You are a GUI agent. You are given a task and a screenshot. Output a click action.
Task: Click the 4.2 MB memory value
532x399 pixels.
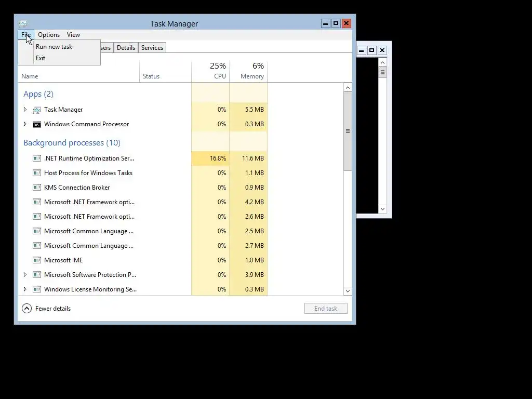(255, 202)
